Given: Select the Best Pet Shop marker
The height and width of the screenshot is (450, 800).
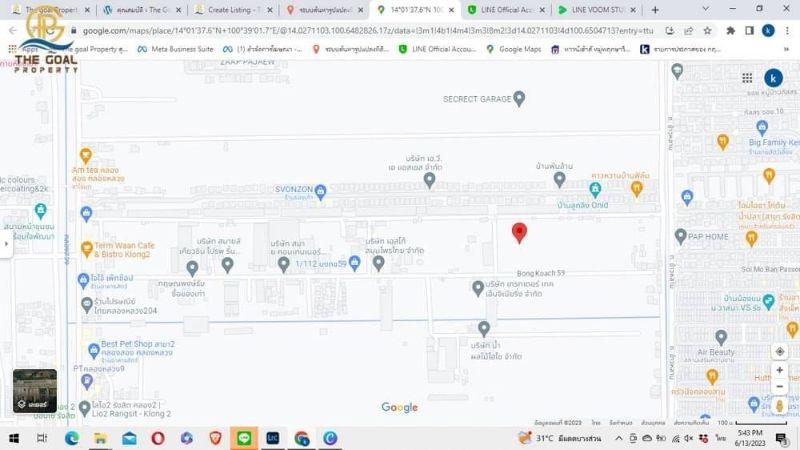Looking at the screenshot, I should [93, 351].
